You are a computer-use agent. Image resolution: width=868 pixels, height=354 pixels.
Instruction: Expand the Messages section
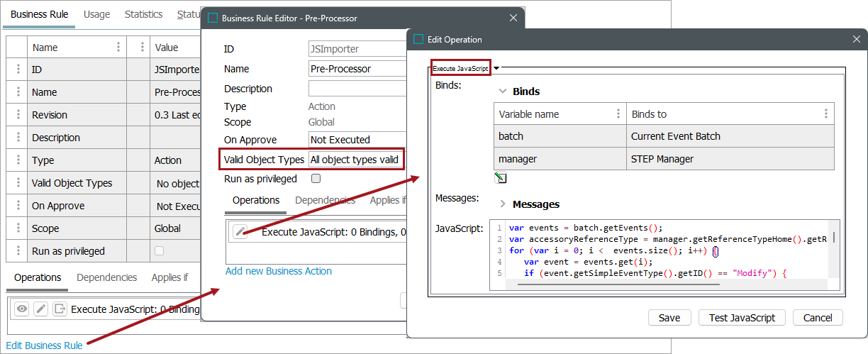[x=503, y=204]
